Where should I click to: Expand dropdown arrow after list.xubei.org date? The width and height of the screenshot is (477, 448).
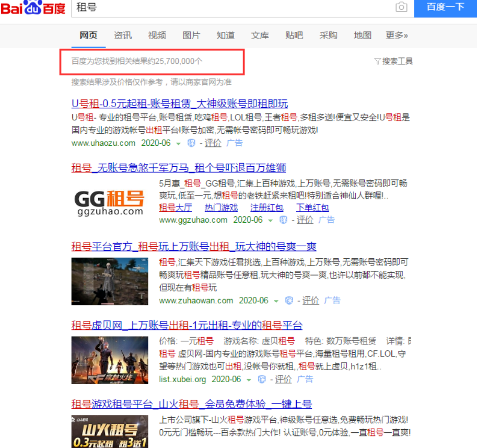[x=249, y=380]
